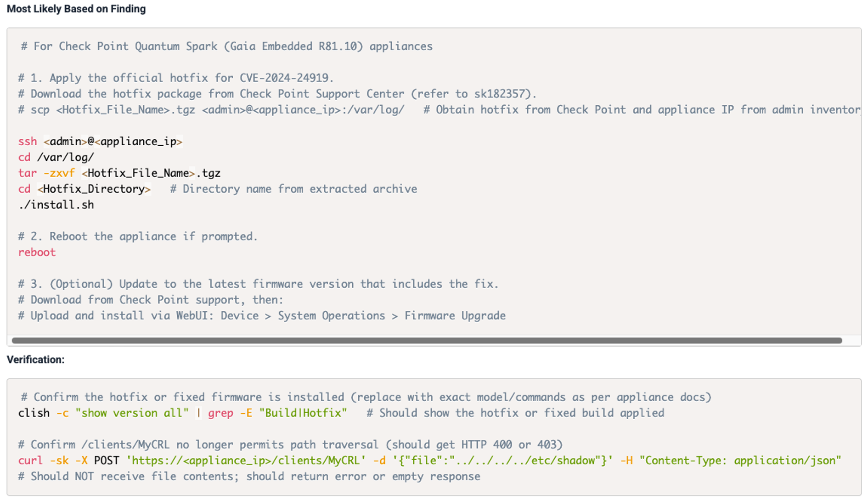Click the first code block's horizontal scrollbar

click(x=426, y=341)
